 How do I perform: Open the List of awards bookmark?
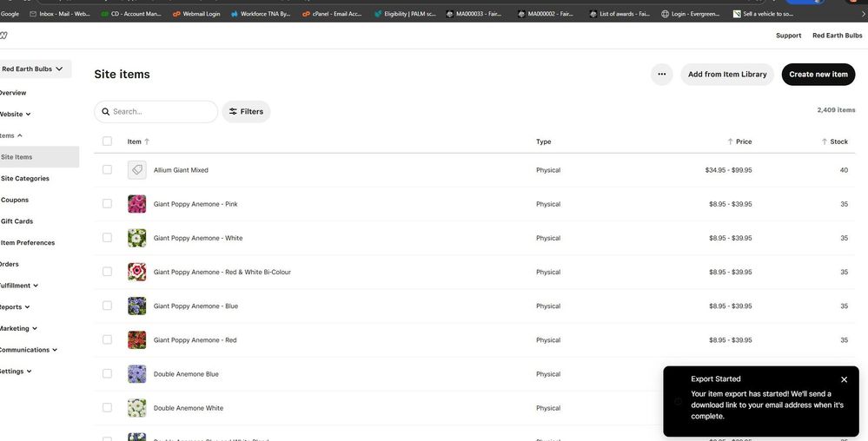pyautogui.click(x=620, y=14)
